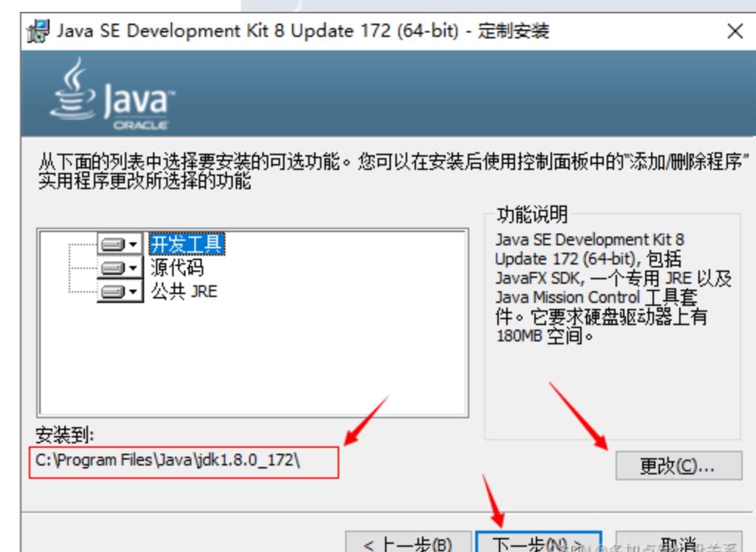Image resolution: width=756 pixels, height=552 pixels.
Task: Close the Java SE installer window
Action: pos(735,32)
